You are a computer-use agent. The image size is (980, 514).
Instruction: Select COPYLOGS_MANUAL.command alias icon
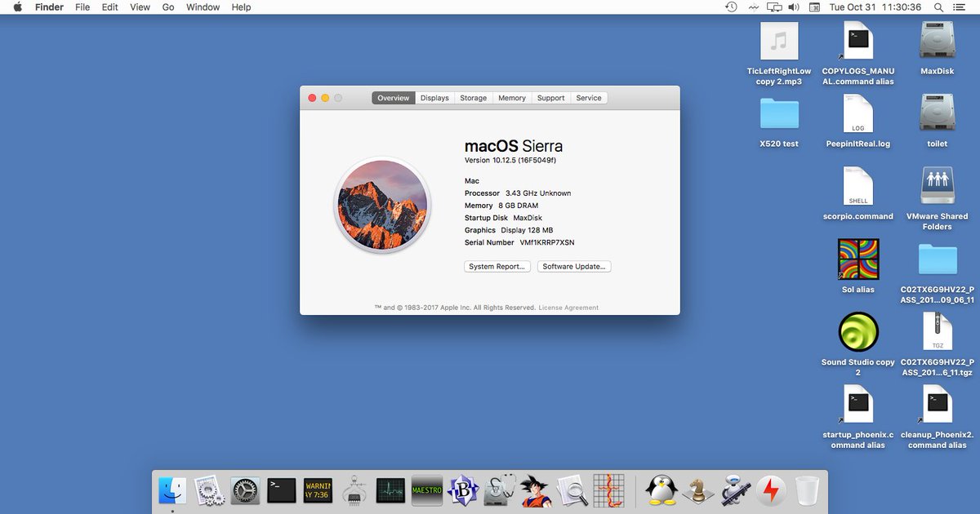(x=858, y=41)
